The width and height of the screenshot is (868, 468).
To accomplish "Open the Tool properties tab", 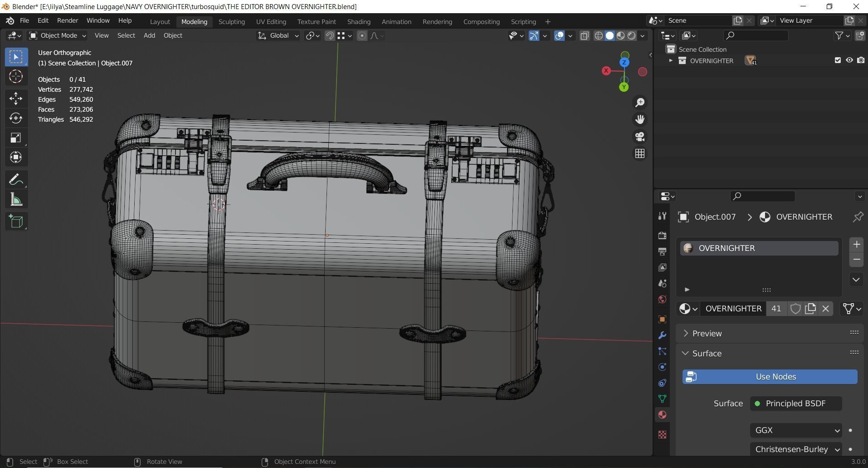I will click(x=662, y=217).
